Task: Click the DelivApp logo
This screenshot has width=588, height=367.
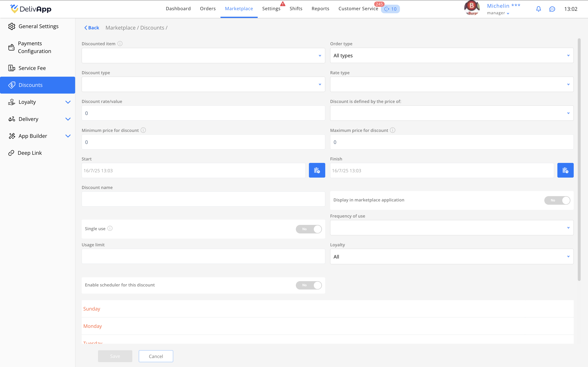Action: pos(31,9)
